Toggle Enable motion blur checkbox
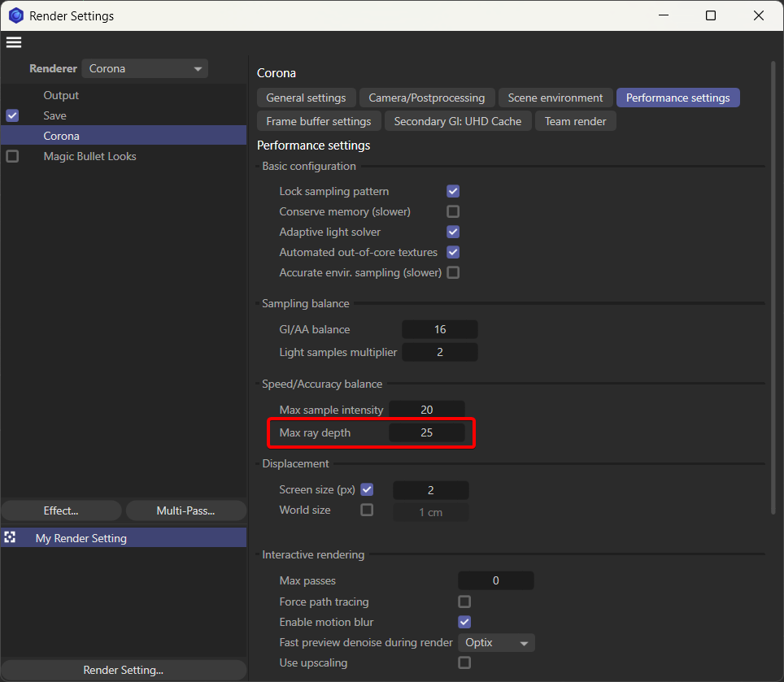Image resolution: width=784 pixels, height=682 pixels. click(x=464, y=622)
